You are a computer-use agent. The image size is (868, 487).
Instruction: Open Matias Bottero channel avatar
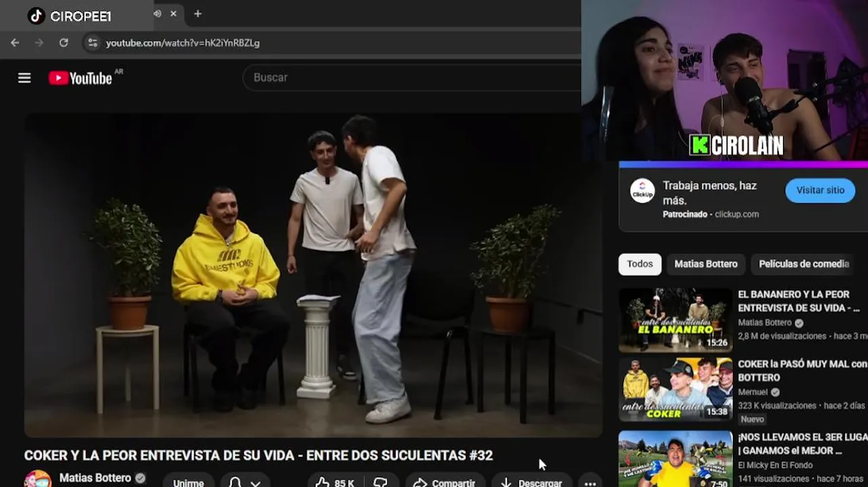[x=38, y=479]
